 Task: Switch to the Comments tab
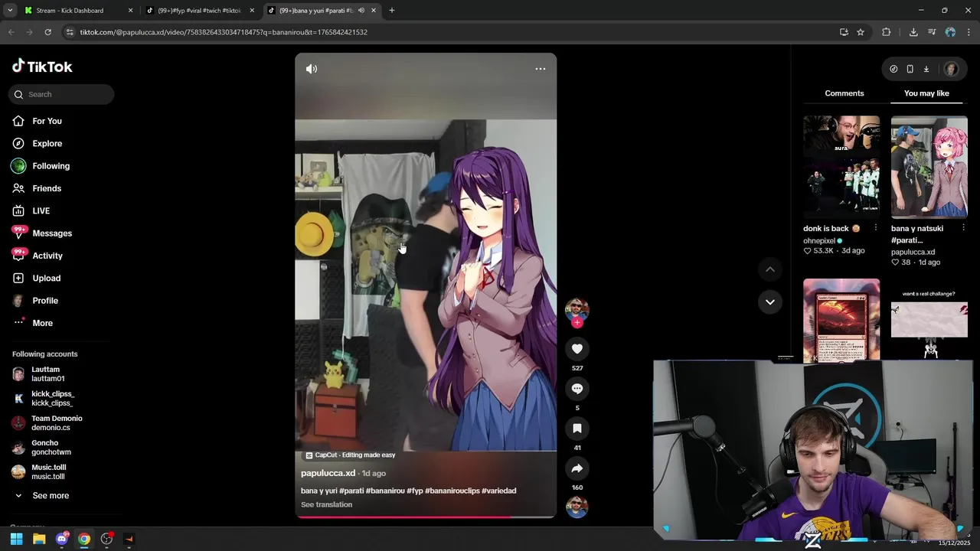(844, 93)
